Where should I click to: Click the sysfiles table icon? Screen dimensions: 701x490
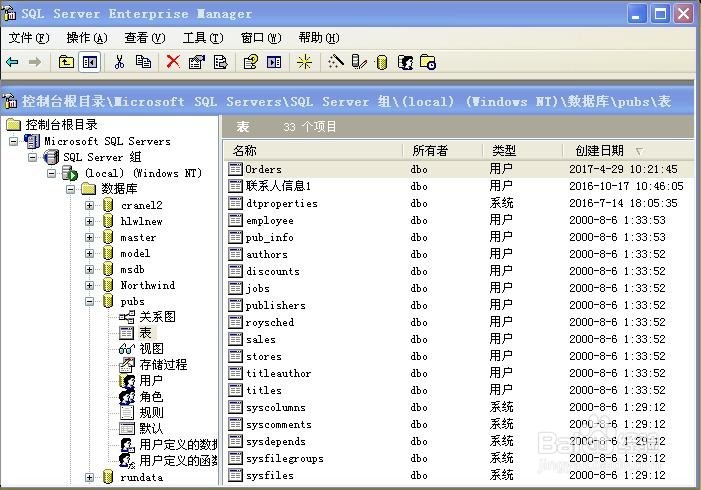(x=235, y=475)
